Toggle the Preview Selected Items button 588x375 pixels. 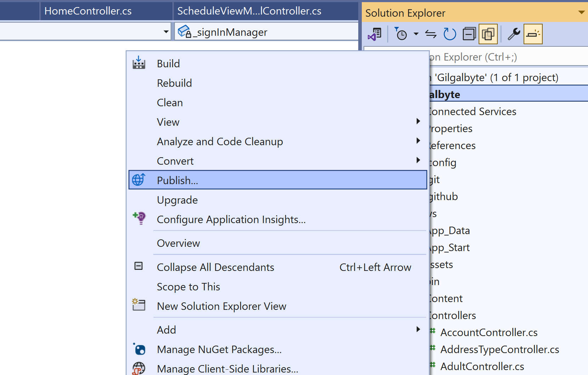tap(533, 34)
